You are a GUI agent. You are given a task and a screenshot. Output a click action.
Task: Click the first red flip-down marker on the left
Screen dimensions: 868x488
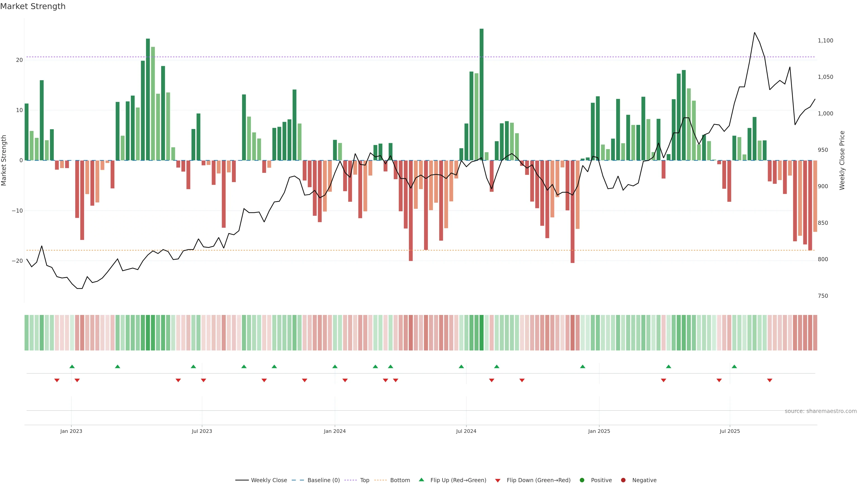click(x=57, y=380)
